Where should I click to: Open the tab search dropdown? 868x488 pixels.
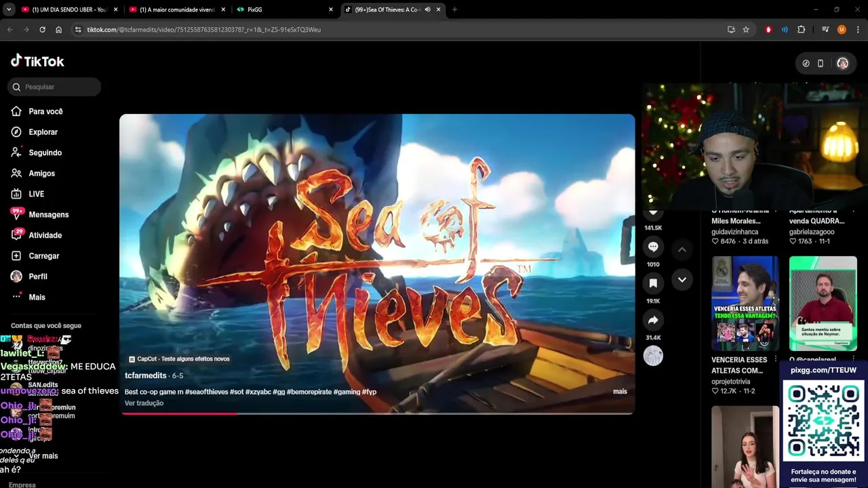[8, 9]
